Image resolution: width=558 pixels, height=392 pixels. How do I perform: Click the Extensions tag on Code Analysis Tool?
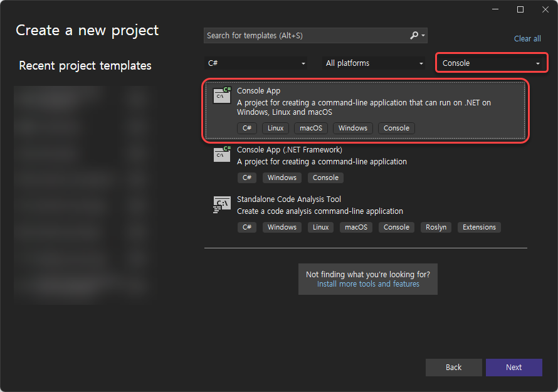coord(479,227)
